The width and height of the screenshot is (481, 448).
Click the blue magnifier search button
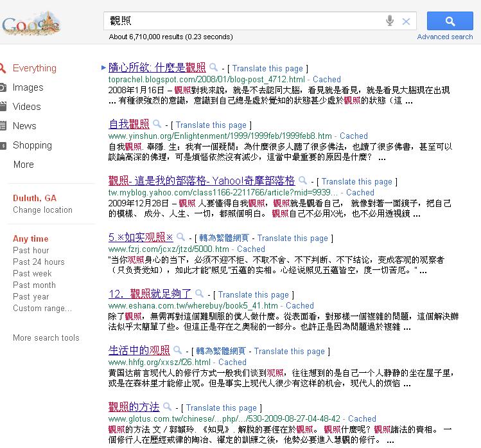click(x=450, y=21)
